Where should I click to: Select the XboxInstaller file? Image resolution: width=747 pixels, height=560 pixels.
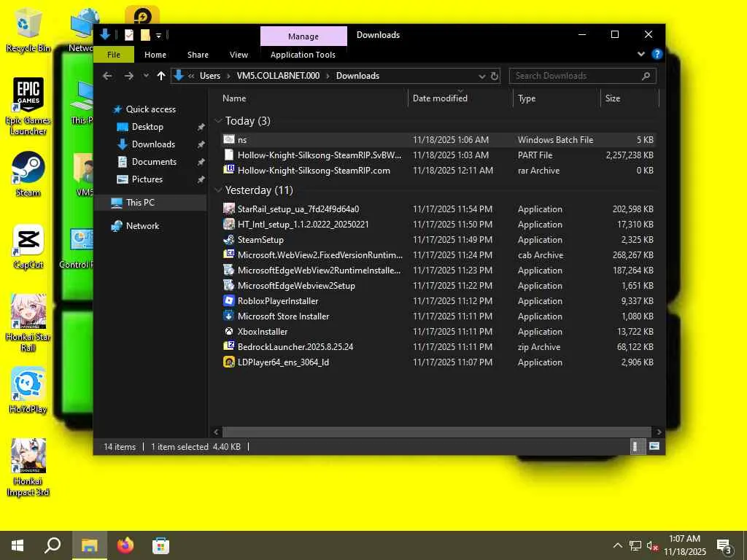click(438, 332)
